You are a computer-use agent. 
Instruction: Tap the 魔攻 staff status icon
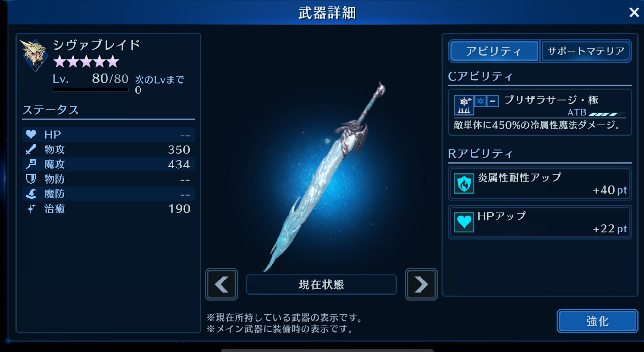31,164
